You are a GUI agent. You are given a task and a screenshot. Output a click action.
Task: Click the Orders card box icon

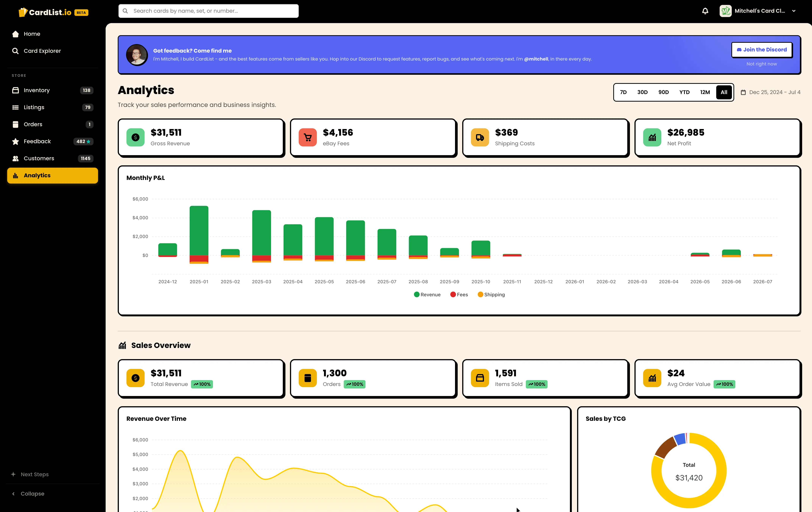click(x=308, y=378)
